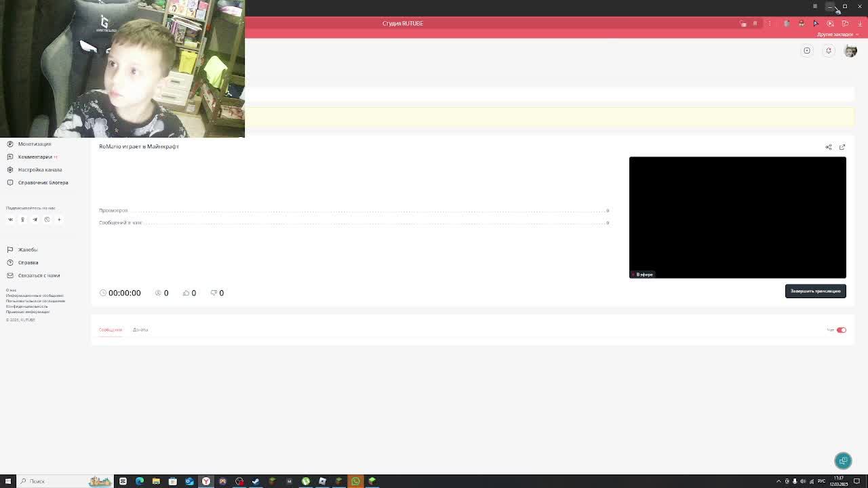This screenshot has height=488, width=868.
Task: Open the profile avatar menu
Action: (x=850, y=51)
